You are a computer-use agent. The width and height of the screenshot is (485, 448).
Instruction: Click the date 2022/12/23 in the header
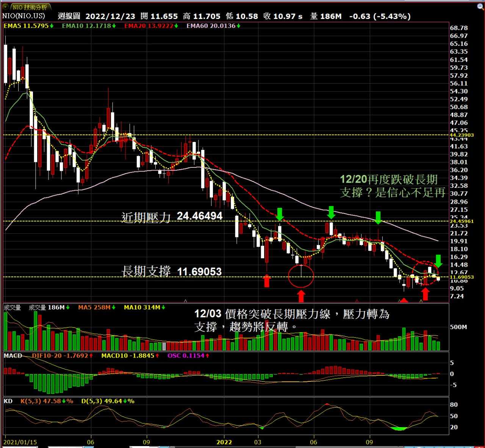coord(110,16)
